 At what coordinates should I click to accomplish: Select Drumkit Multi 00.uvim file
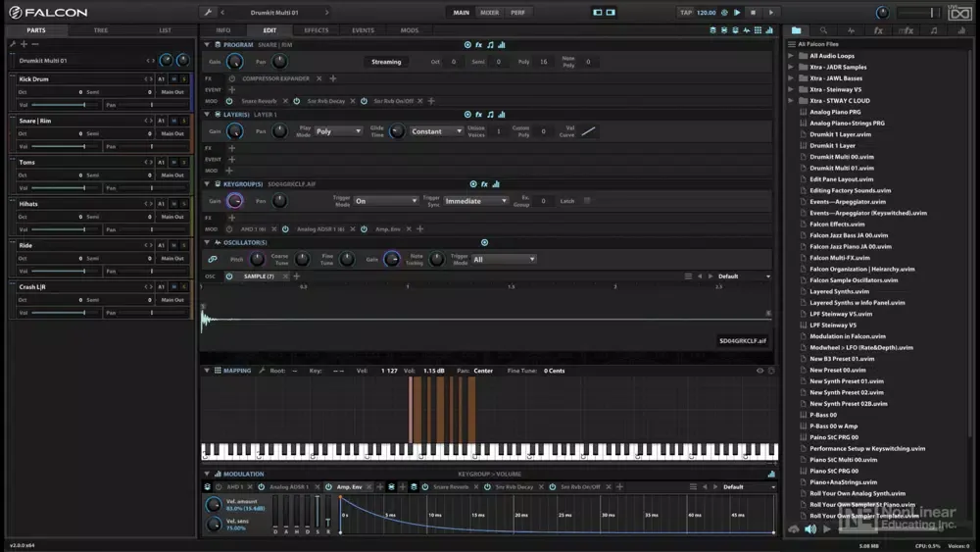pyautogui.click(x=841, y=157)
